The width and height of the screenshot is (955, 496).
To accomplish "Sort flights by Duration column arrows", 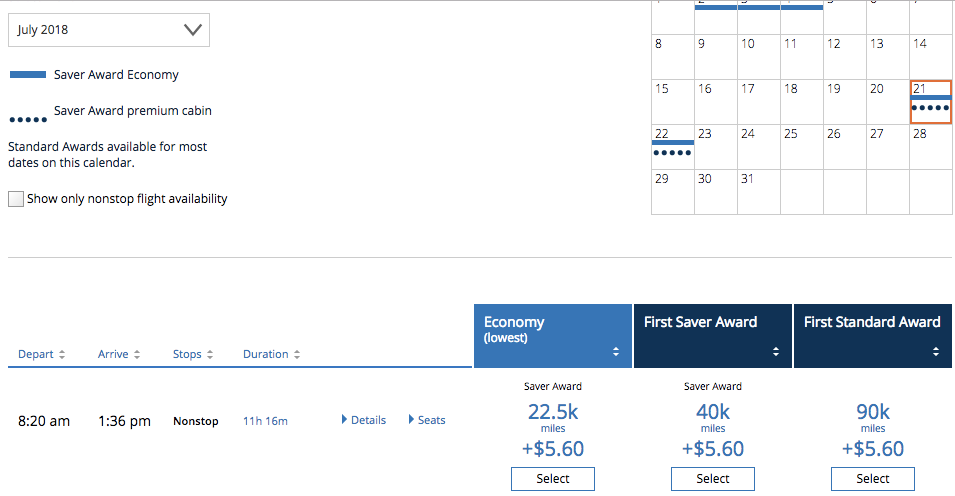I will click(x=297, y=355).
